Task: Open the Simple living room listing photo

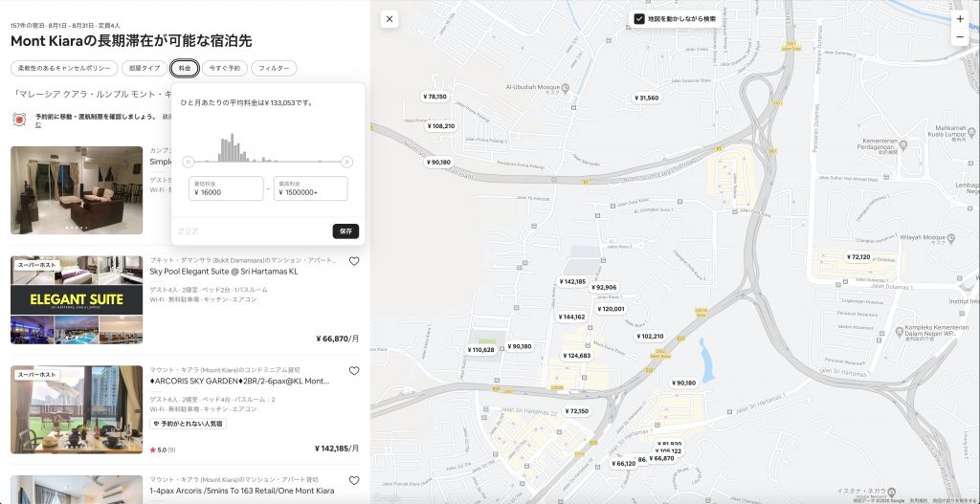Action: (77, 190)
